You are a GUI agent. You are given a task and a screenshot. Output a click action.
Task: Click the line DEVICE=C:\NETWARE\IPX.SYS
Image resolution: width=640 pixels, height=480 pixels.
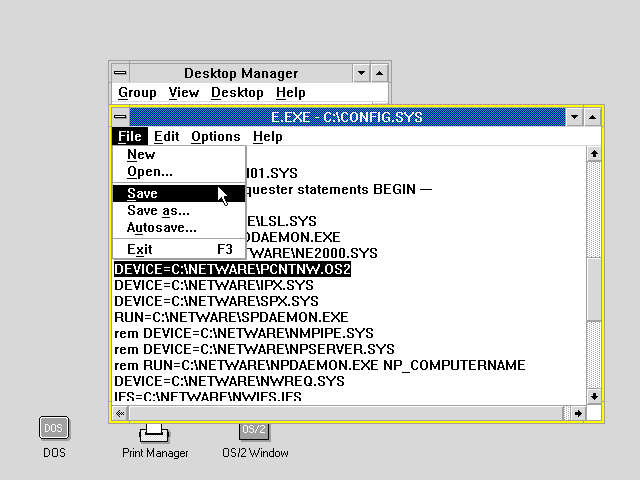pyautogui.click(x=214, y=285)
